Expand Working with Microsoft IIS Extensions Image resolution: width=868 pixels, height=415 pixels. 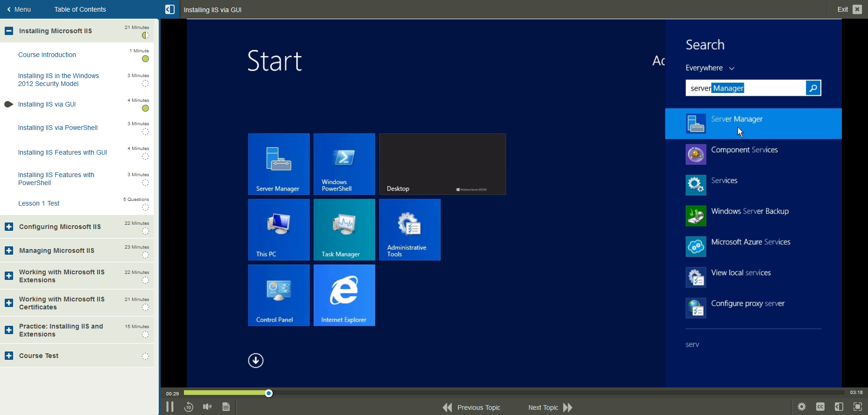point(9,276)
